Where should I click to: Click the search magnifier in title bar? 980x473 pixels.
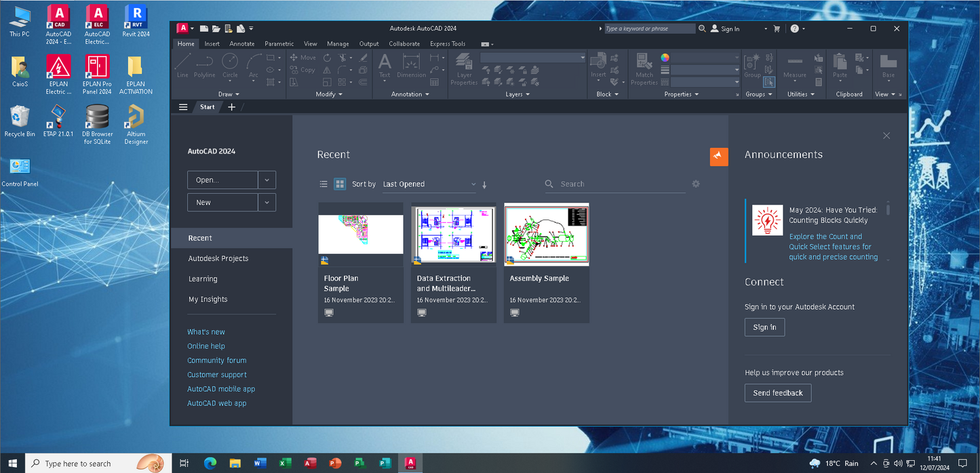[x=702, y=28]
